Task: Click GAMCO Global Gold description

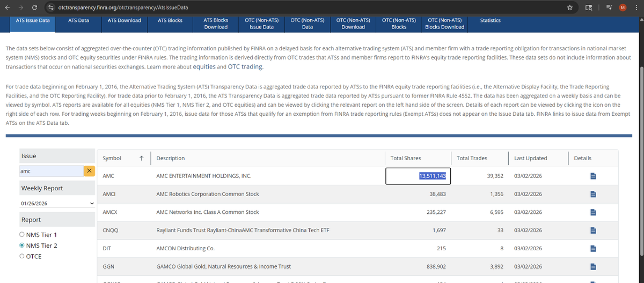Action: pos(223,266)
